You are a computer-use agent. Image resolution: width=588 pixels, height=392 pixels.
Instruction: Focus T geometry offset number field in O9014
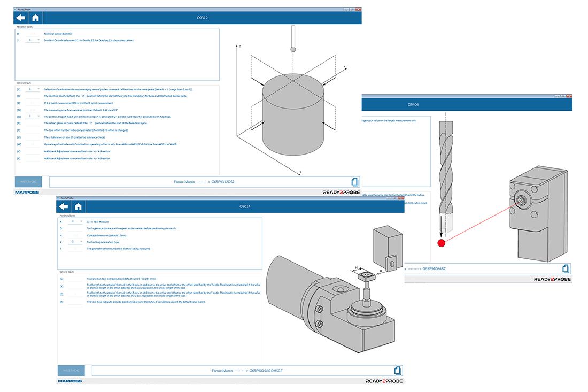click(75, 249)
